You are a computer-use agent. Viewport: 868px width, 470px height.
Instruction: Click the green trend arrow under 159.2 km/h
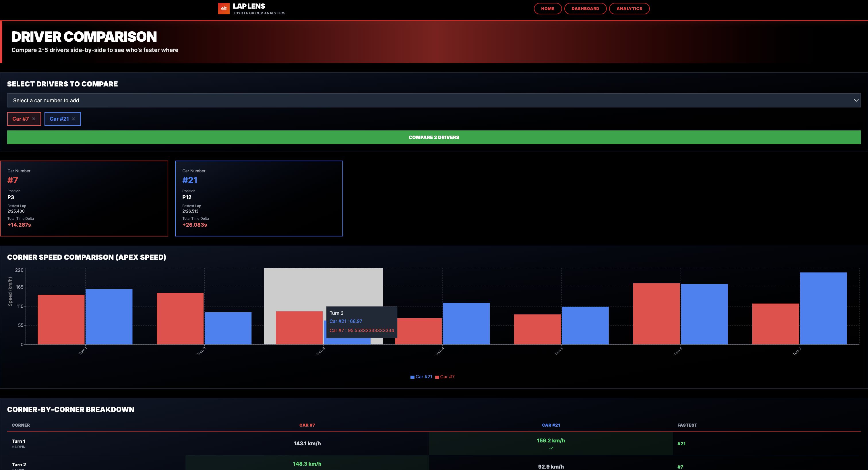551,448
